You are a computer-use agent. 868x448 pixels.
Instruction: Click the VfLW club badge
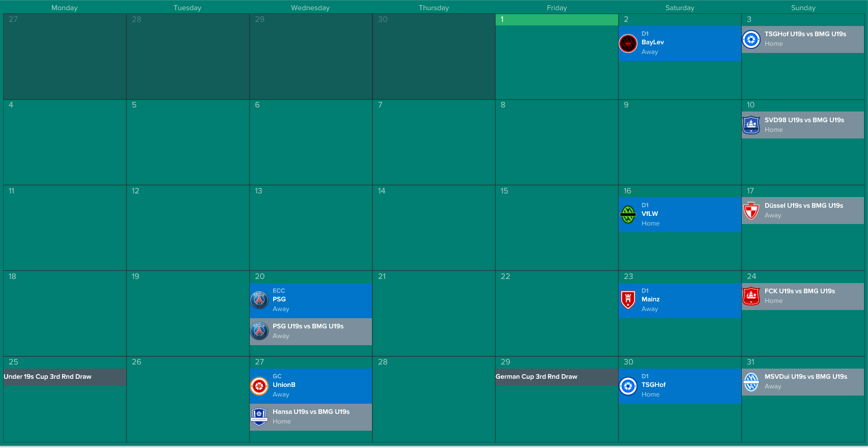(x=628, y=215)
